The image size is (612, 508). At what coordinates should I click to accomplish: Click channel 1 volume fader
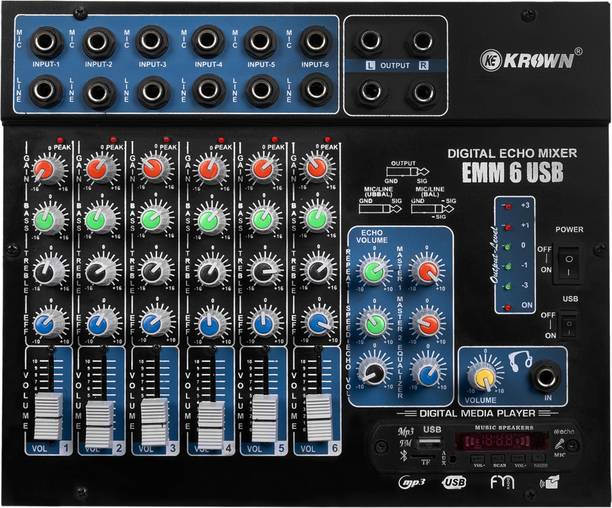pyautogui.click(x=48, y=416)
